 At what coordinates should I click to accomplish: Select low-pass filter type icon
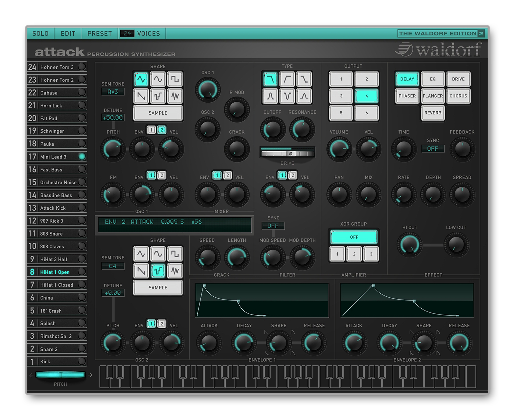click(x=270, y=79)
